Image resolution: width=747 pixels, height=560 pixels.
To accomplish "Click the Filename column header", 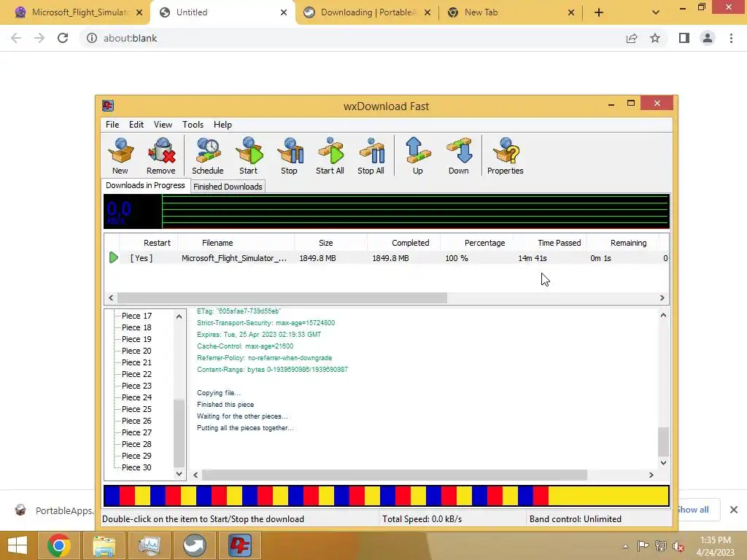I will coord(236,243).
